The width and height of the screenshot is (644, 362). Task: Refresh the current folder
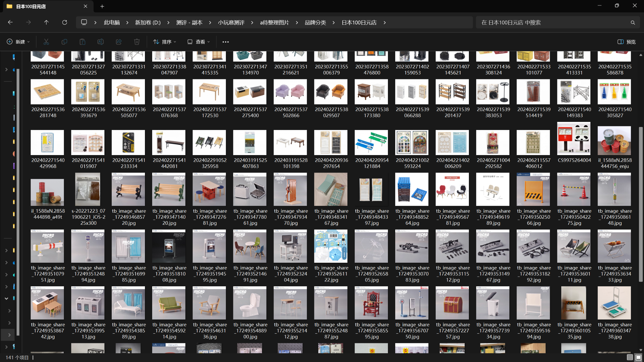coord(65,23)
